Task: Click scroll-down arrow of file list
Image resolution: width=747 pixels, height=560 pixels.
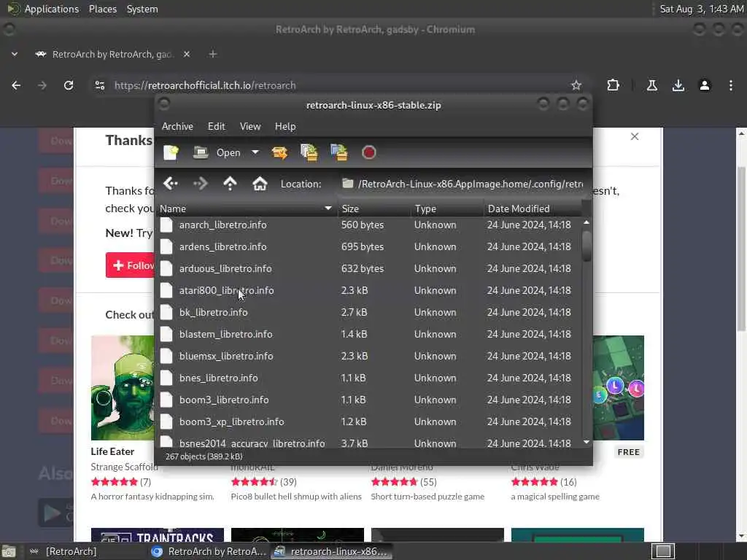Action: pyautogui.click(x=587, y=443)
